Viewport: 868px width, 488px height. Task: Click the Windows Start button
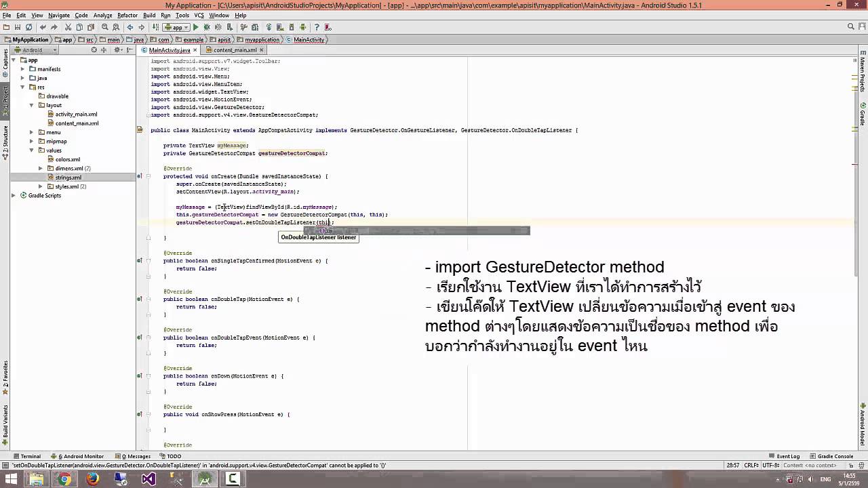(x=10, y=479)
